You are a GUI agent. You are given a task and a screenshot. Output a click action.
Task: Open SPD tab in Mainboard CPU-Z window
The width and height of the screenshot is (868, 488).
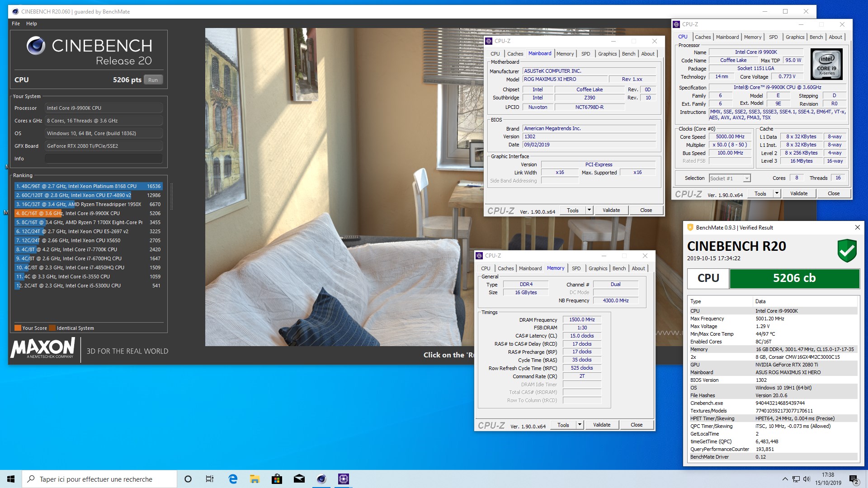pos(585,54)
